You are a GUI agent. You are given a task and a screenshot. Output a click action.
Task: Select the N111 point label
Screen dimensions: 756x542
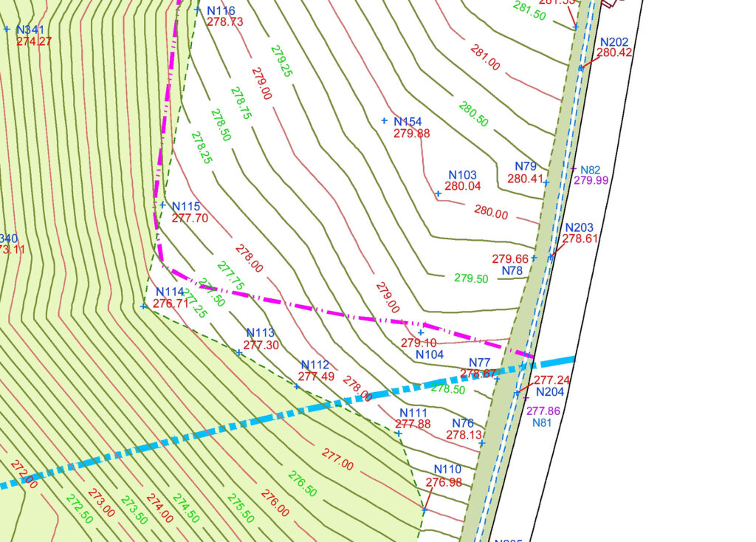[413, 414]
